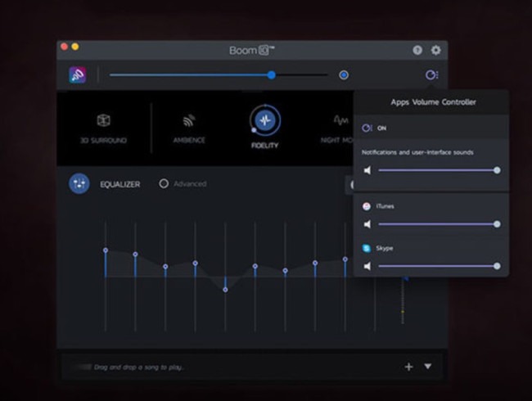The height and width of the screenshot is (401, 532).
Task: Adjust the main volume slider knob
Action: pos(272,75)
